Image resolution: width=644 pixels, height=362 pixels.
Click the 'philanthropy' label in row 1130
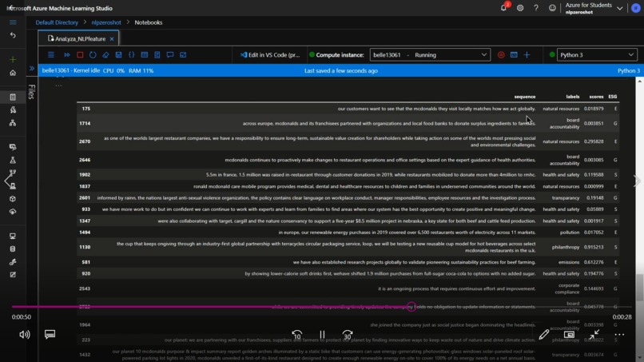566,247
